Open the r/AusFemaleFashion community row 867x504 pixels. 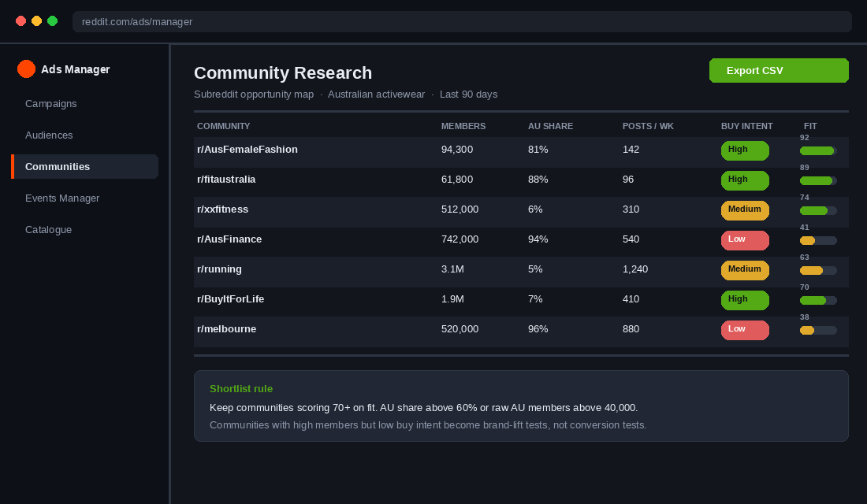[521, 152]
